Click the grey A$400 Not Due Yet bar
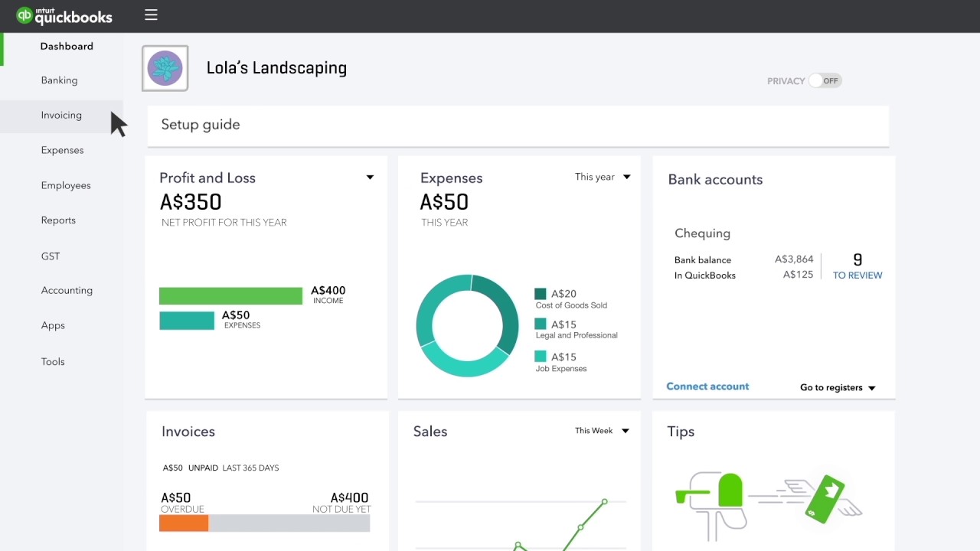The height and width of the screenshot is (551, 980). pyautogui.click(x=289, y=523)
